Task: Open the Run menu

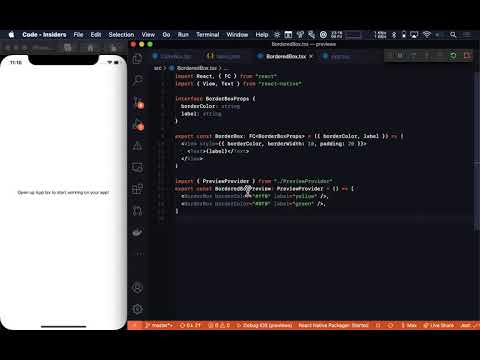Action: pos(183,35)
